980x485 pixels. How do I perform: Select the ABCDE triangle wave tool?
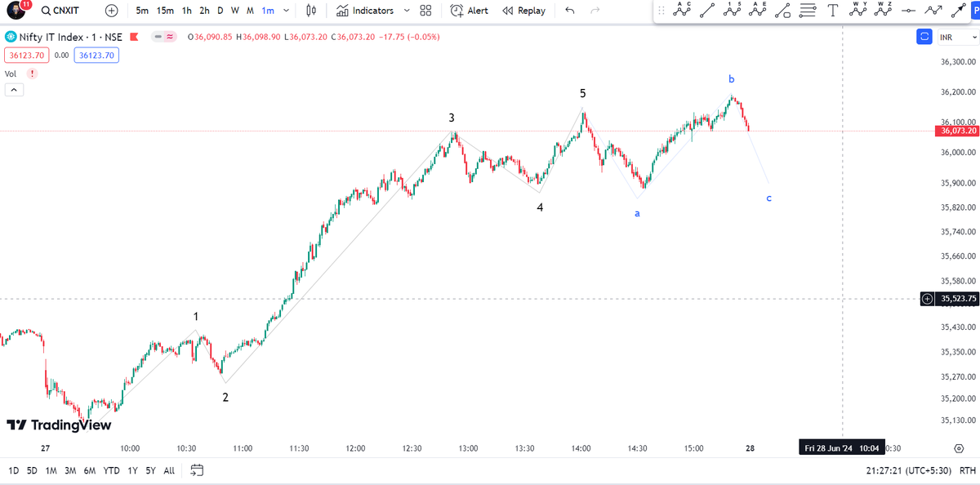coord(758,11)
